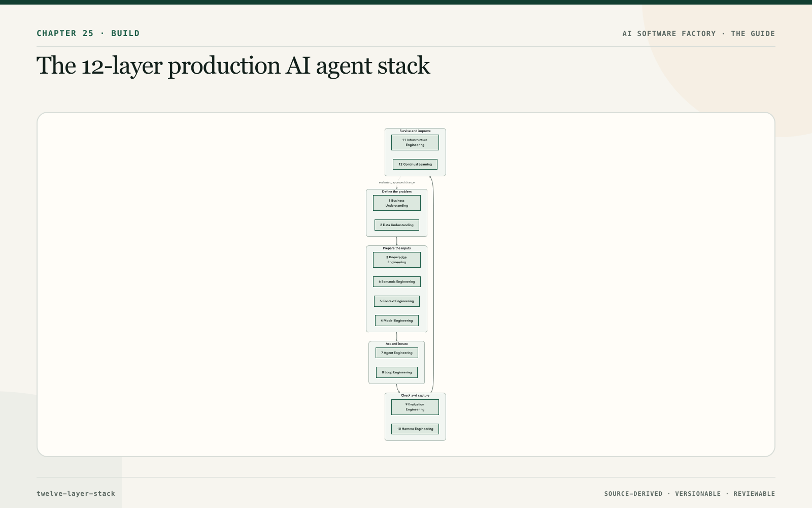Screen dimensions: 812x508
Task: Click the '7 Agent Engineering' node
Action: pos(396,353)
